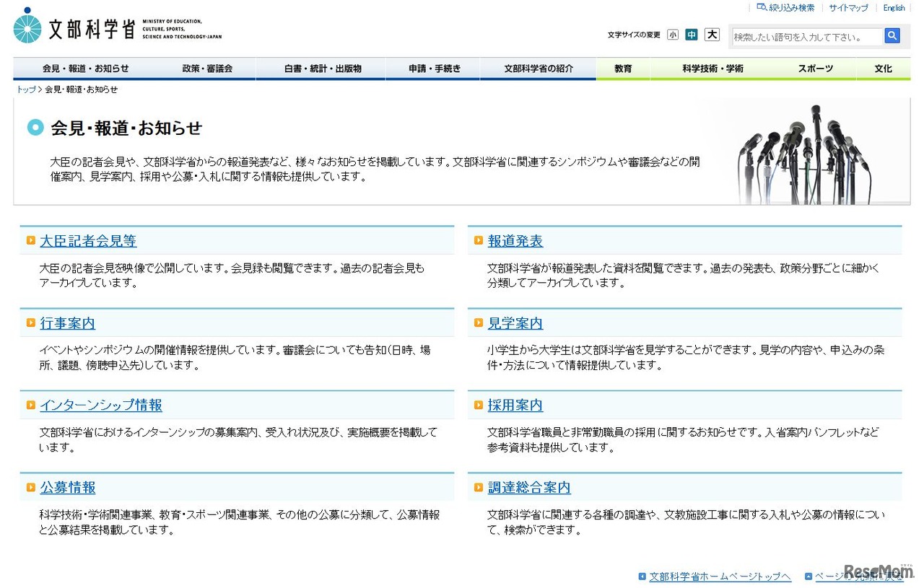Open the インターンシップ情報 link

[101, 405]
